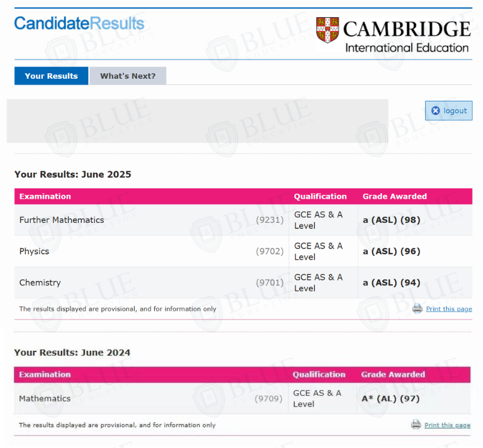Click the Mathematics row's GCE AS & A Level qualification

[x=317, y=398]
